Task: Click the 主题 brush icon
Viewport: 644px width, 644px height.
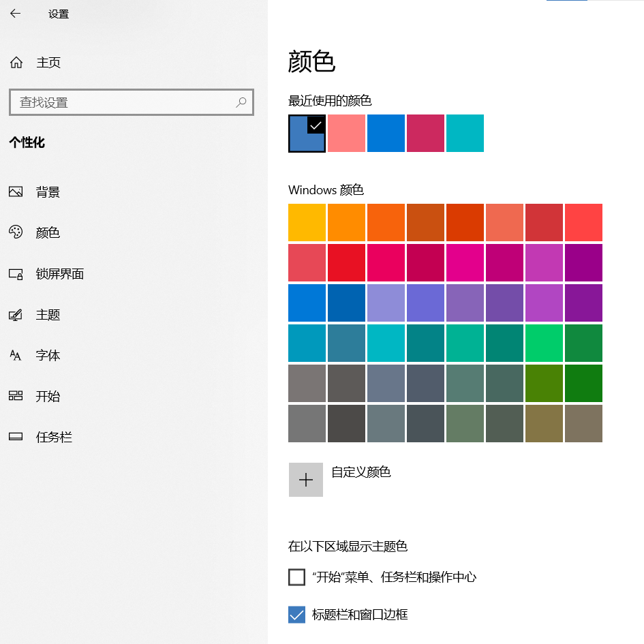Action: click(x=16, y=315)
